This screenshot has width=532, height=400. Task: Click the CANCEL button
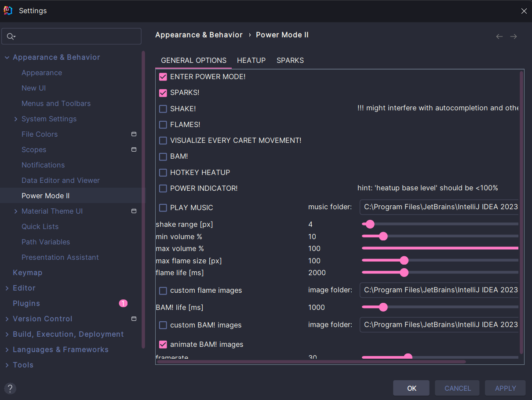(x=458, y=388)
